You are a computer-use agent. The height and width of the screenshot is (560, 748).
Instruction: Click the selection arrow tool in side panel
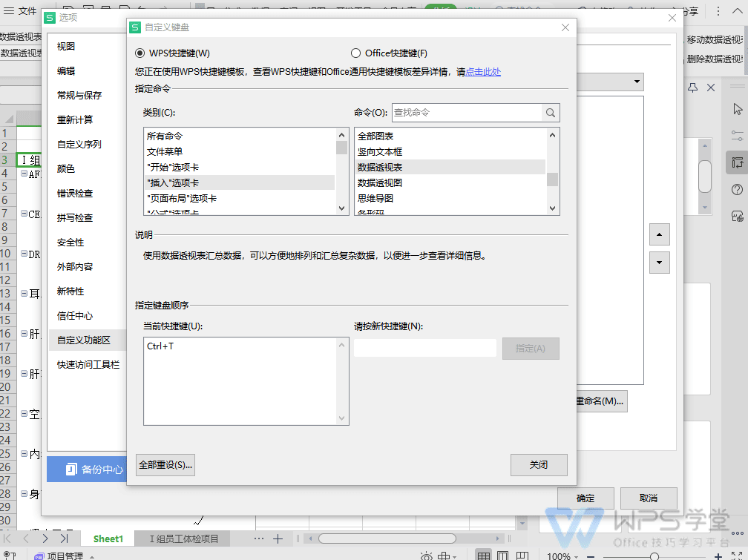click(738, 109)
